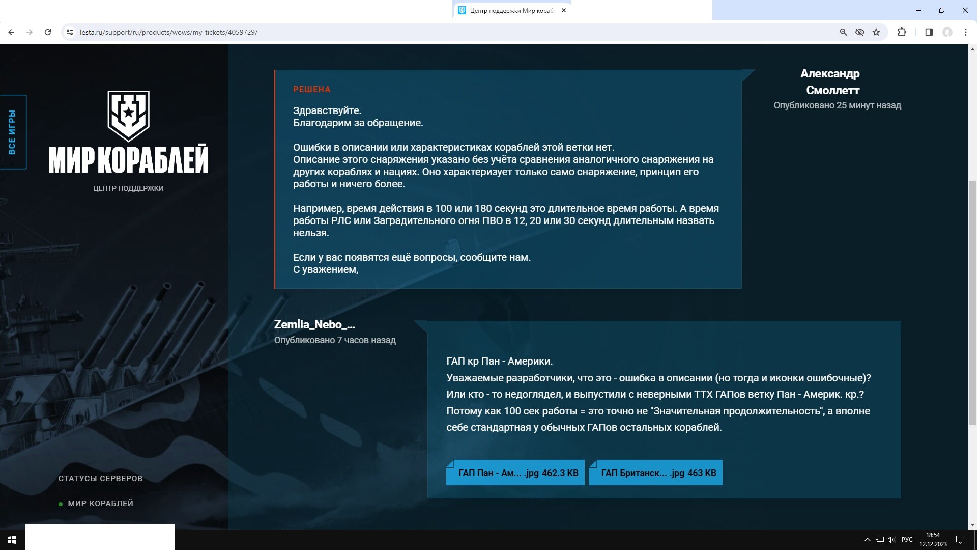This screenshot has height=554, width=980.
Task: Reload the support ticket page
Action: [48, 32]
